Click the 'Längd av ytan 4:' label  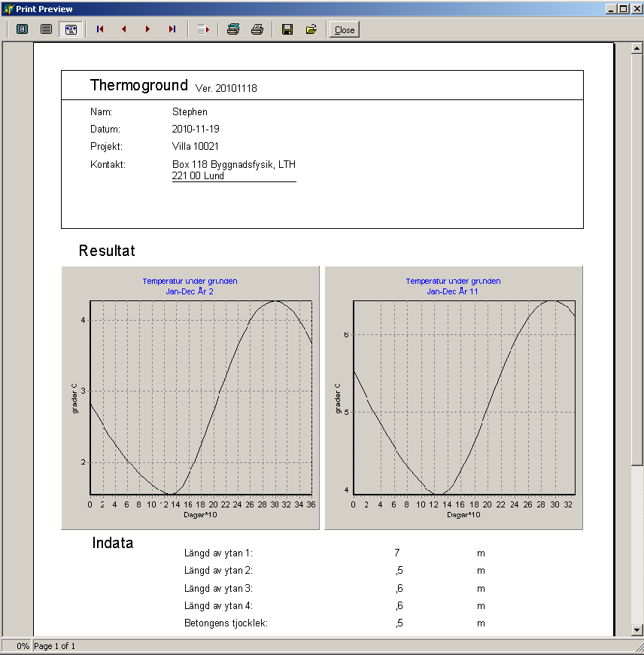[x=218, y=606]
